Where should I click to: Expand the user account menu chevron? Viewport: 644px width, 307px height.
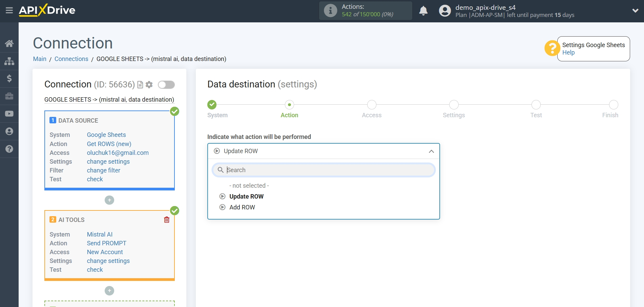coord(635,11)
